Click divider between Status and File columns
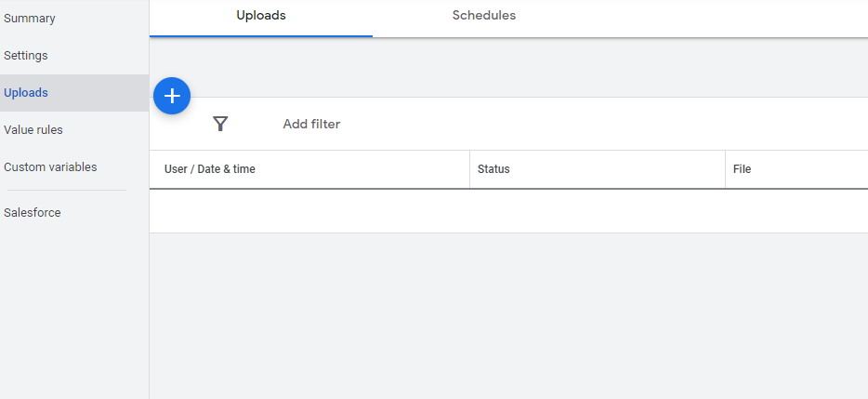The image size is (868, 399). 725,169
